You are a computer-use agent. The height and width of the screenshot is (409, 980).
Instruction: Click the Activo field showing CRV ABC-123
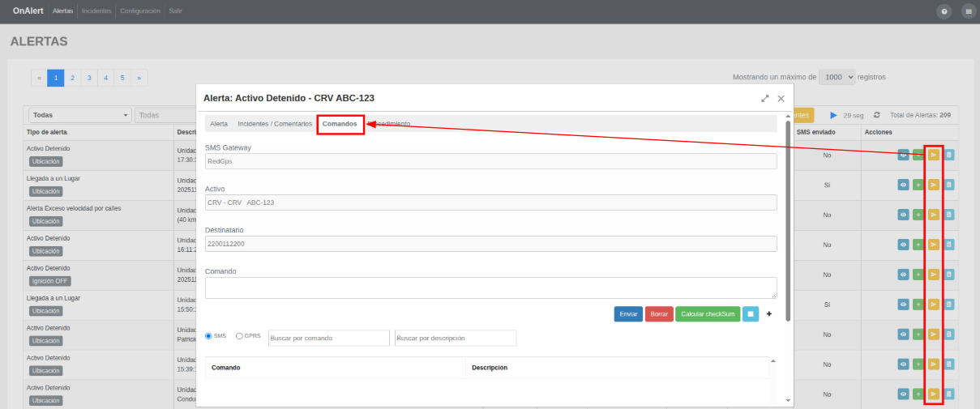[491, 202]
